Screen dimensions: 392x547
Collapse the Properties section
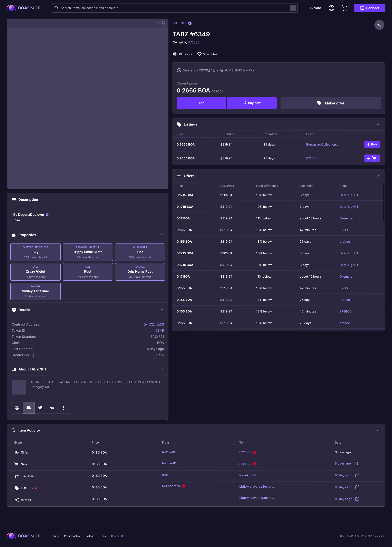tap(162, 235)
